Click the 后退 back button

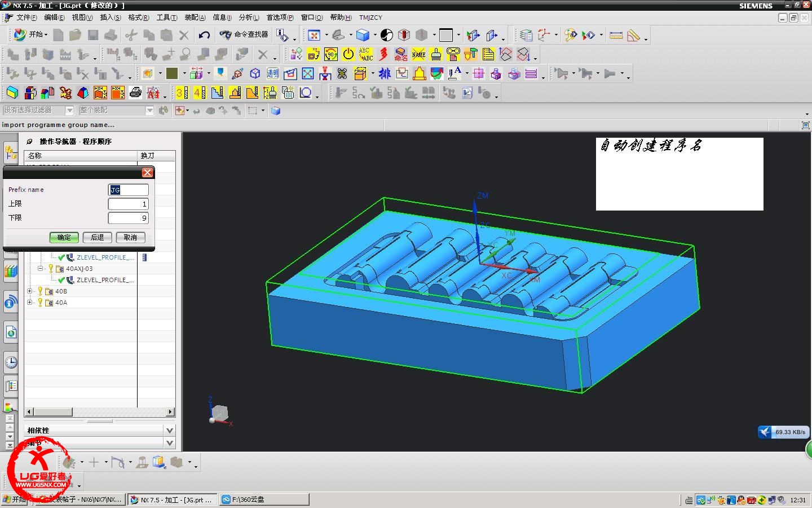[x=97, y=238]
